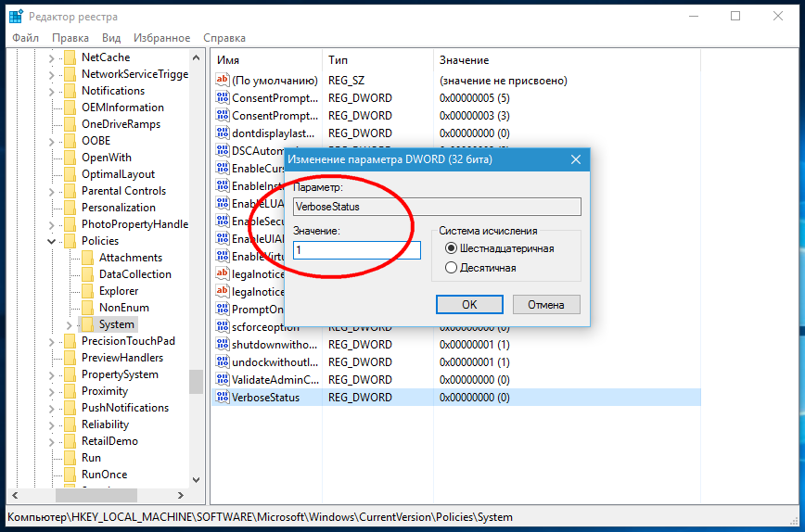The width and height of the screenshot is (805, 532).
Task: Click the tree's vertical scrollbar thumb
Action: [x=196, y=382]
